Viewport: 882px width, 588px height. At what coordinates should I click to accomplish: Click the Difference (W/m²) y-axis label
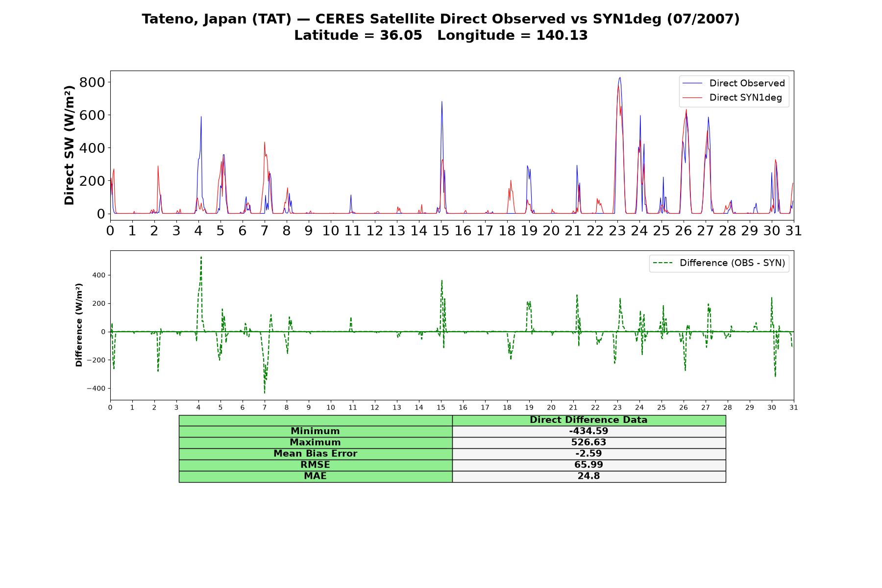point(79,325)
